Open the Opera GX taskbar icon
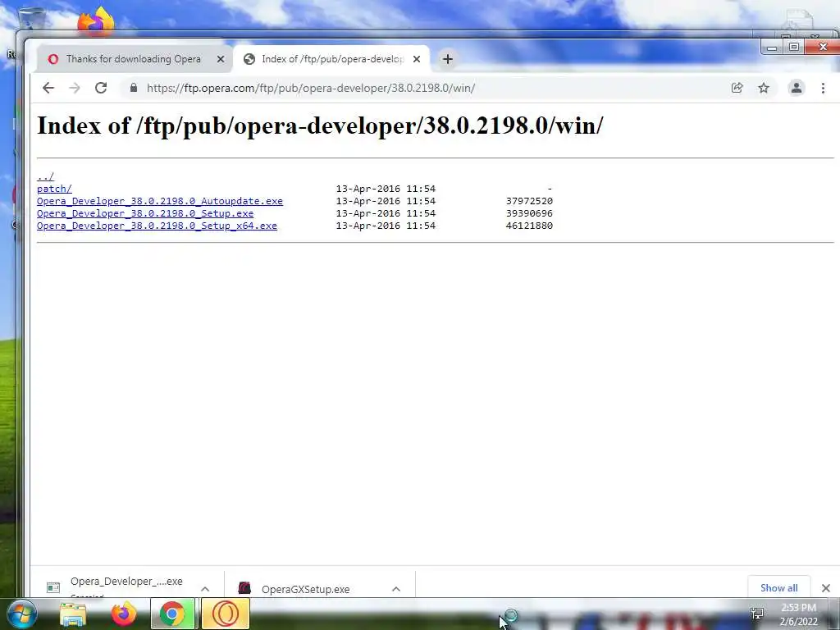The height and width of the screenshot is (630, 840). point(226,614)
